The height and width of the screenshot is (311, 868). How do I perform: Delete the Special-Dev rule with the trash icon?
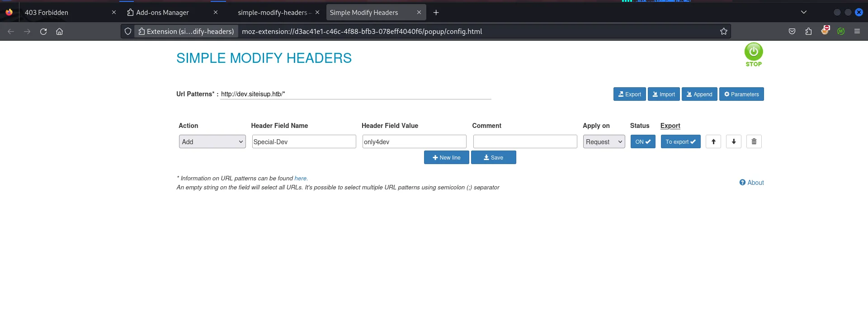pyautogui.click(x=754, y=141)
